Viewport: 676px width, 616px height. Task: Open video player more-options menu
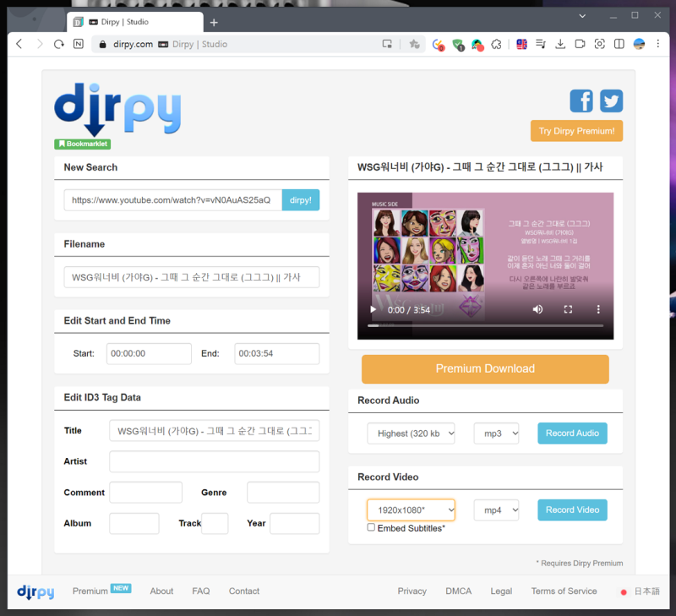coord(598,309)
